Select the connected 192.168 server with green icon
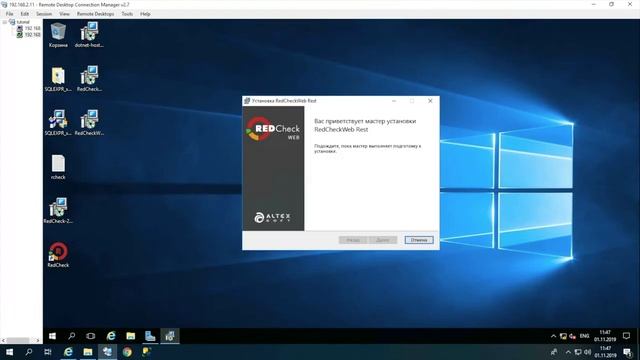Screen dimensions: 640x360 29,35
